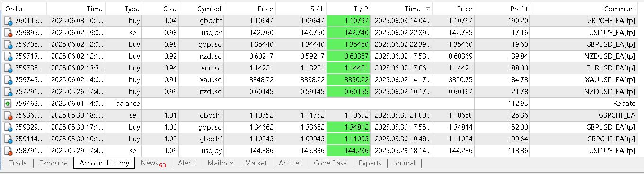Open the Experts tab
Viewport: 644px width, 174px height.
tap(370, 163)
